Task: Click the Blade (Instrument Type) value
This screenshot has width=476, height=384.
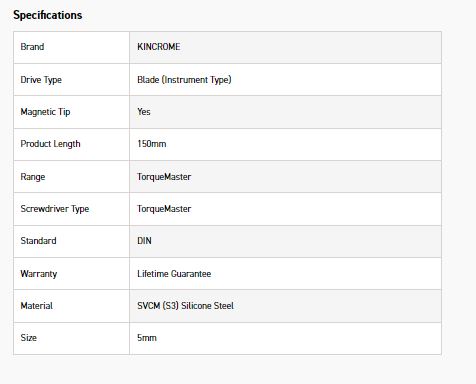Action: [184, 80]
